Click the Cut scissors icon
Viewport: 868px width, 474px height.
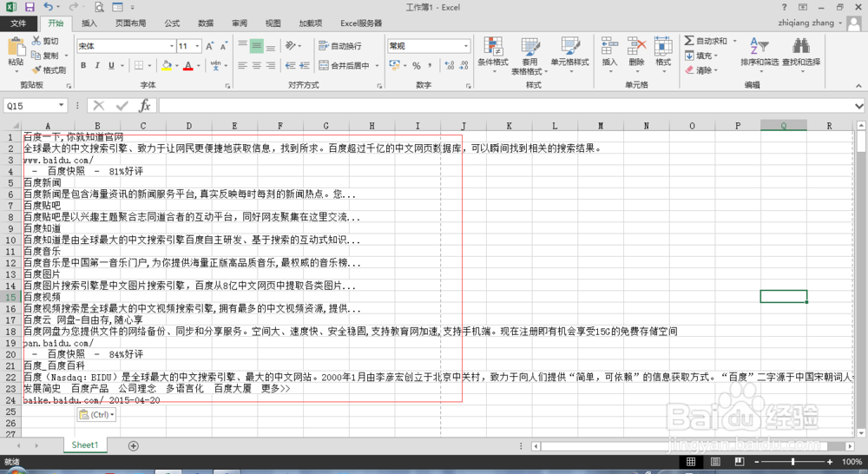pos(36,41)
